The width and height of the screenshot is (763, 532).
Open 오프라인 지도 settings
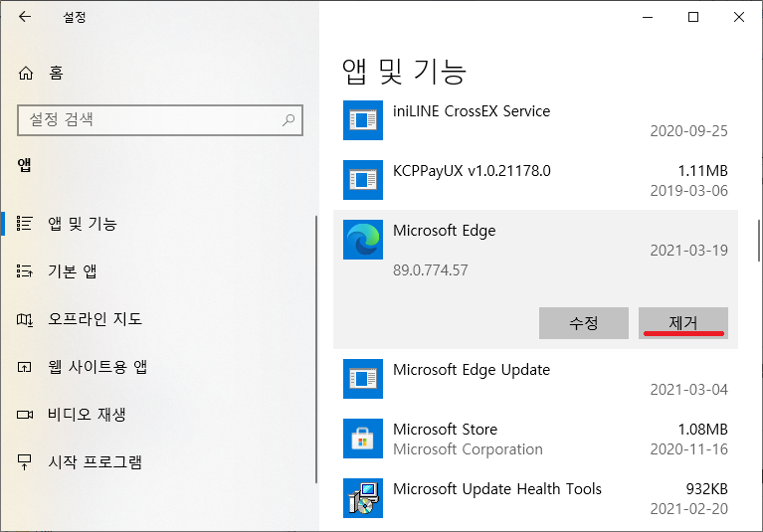click(x=158, y=319)
